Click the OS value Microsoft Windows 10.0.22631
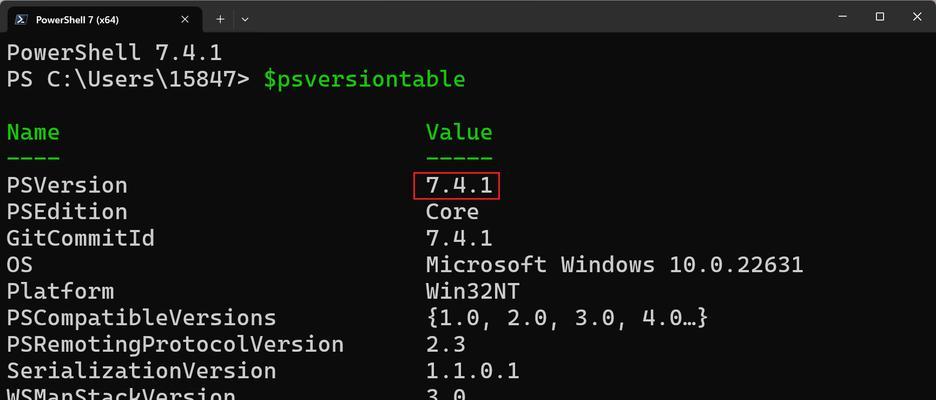The height and width of the screenshot is (400, 936). (614, 264)
